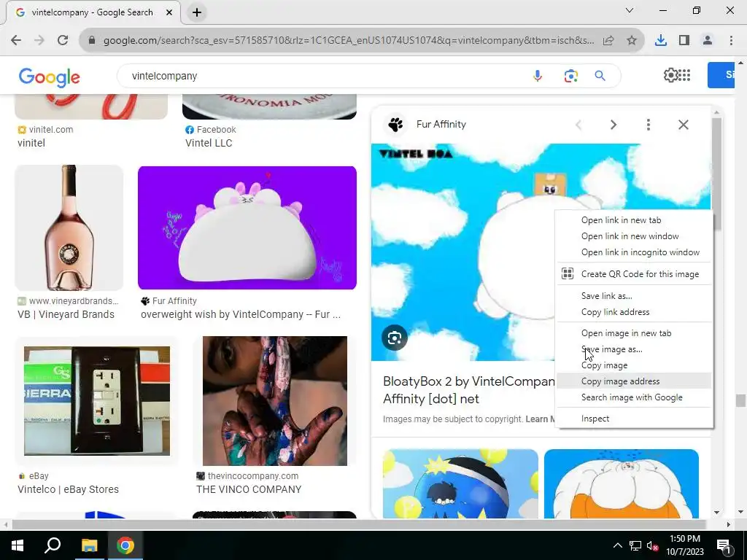Open the Windows Start menu
747x560 pixels.
(x=17, y=545)
